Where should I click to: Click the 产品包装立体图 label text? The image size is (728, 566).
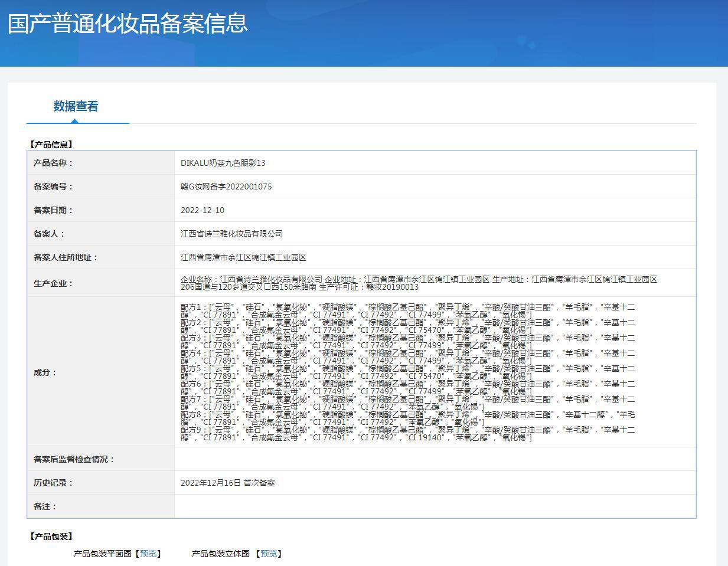[x=221, y=554]
